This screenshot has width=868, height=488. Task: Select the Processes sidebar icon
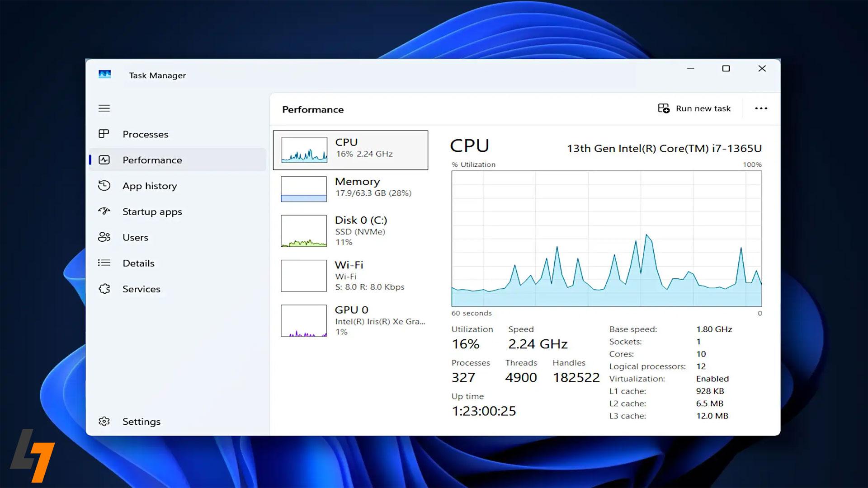(x=104, y=134)
